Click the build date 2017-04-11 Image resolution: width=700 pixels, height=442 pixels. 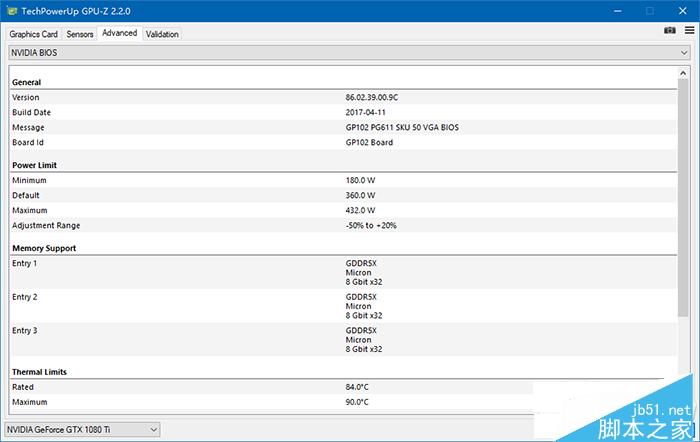[x=365, y=113]
